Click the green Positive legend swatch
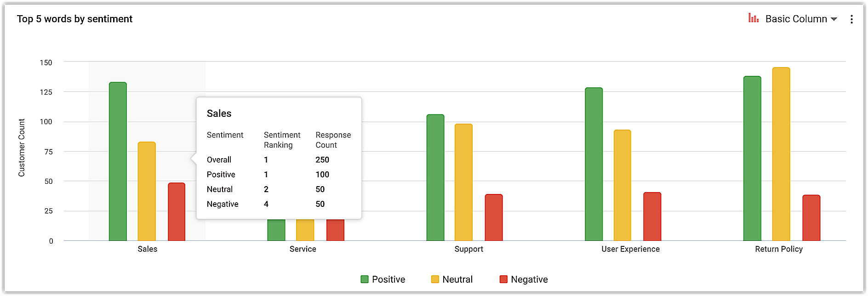 [365, 279]
